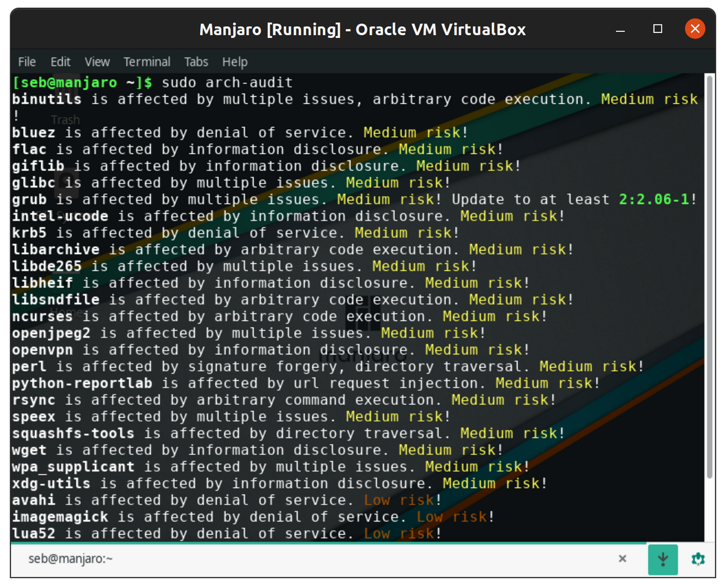
Task: Open the File menu
Action: (x=27, y=62)
